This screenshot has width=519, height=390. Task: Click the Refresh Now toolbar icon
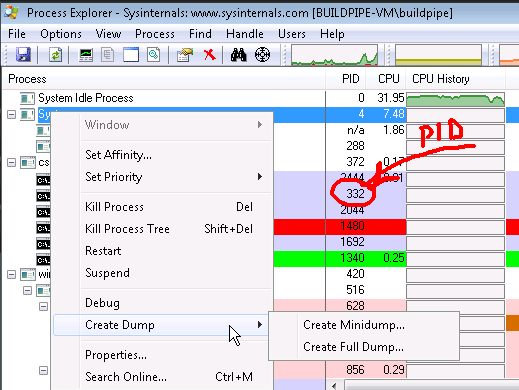pos(55,55)
